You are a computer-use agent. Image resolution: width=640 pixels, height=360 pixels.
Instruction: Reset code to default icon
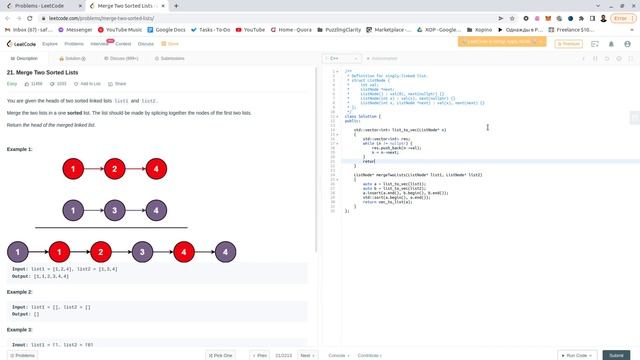607,58
